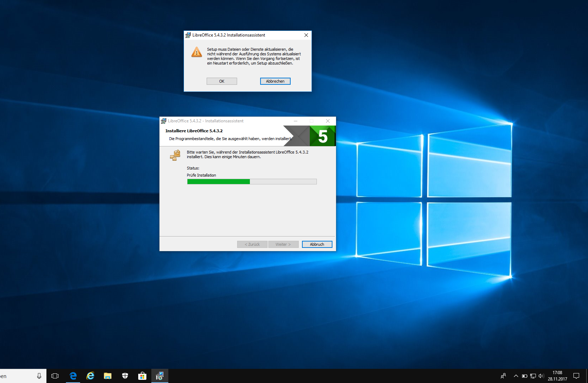
Task: Launch Microsoft Edge from the taskbar
Action: point(73,376)
